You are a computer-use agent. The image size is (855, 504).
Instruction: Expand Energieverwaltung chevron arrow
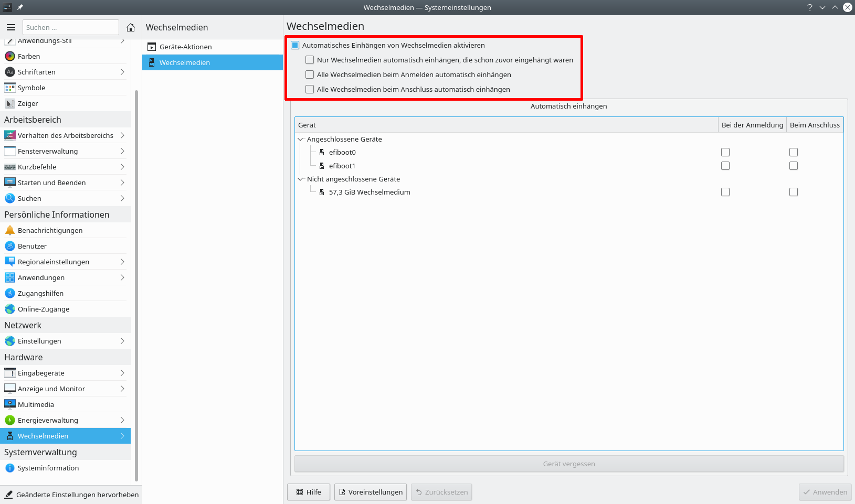point(122,420)
